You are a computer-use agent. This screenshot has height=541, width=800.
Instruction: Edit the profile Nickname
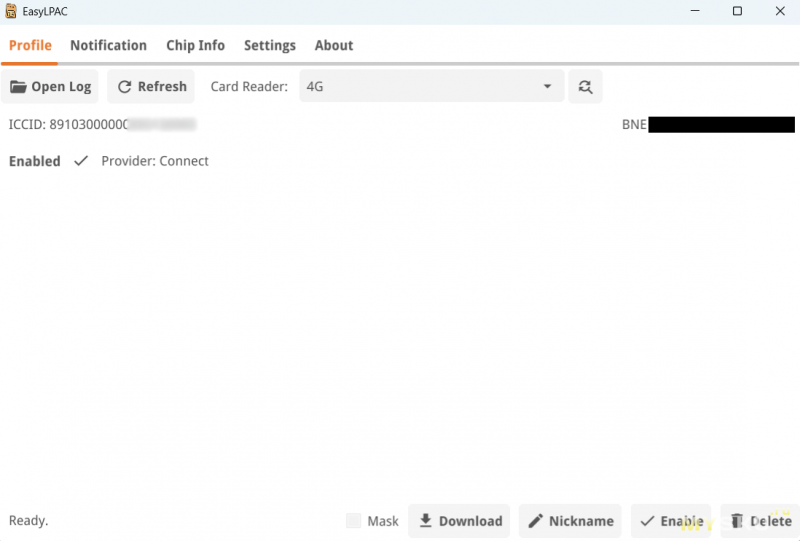tap(570, 521)
